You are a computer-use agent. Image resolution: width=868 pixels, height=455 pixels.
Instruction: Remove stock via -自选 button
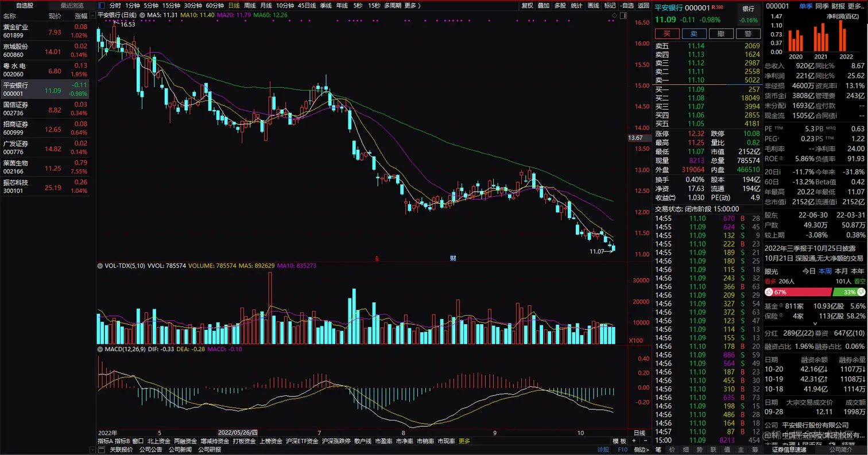pyautogui.click(x=627, y=6)
